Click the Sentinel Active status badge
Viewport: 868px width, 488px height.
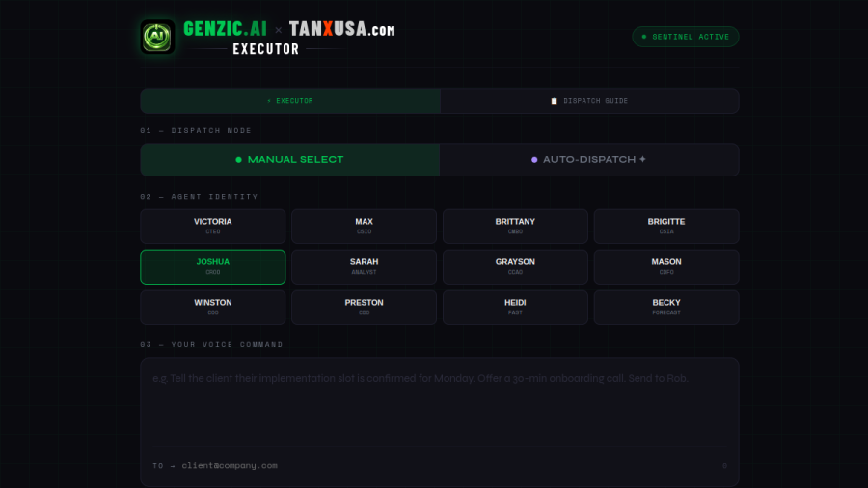click(686, 37)
